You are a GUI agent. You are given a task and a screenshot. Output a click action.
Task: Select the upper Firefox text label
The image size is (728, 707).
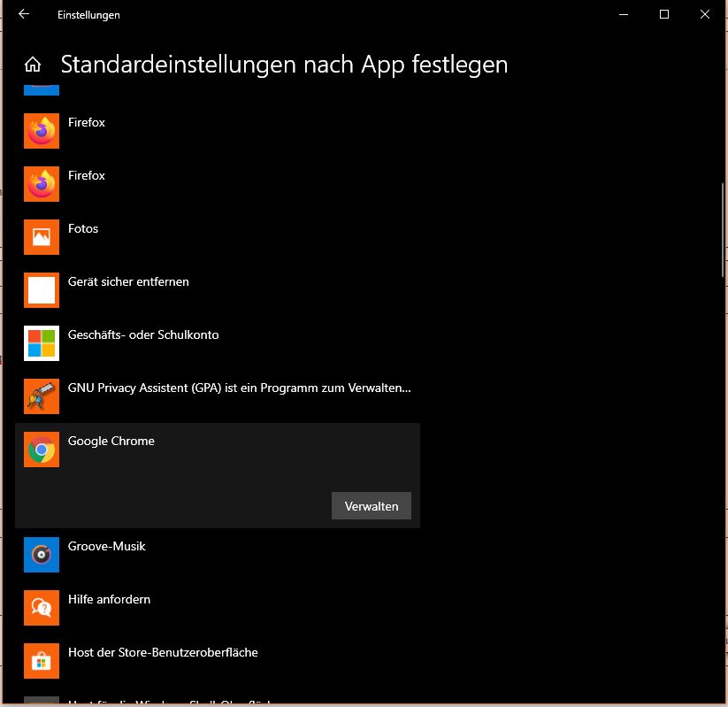pos(87,123)
